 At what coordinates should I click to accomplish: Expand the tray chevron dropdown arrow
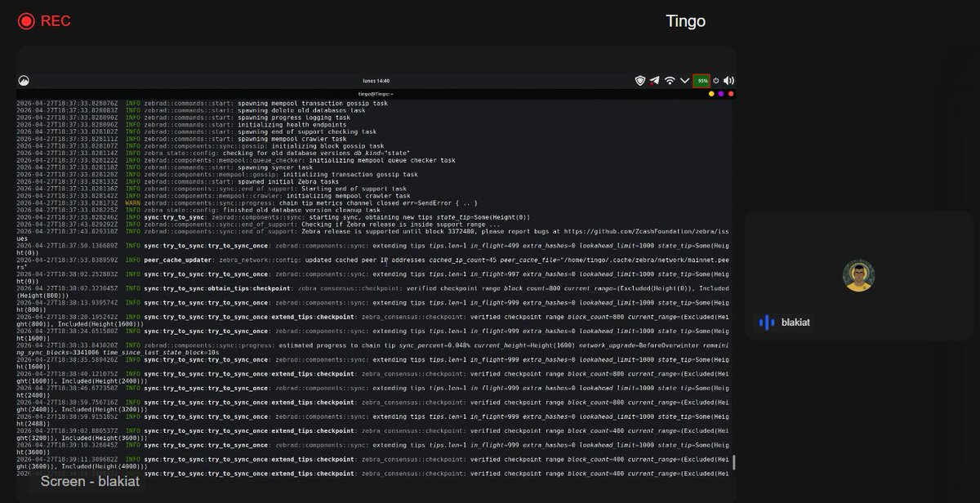coord(684,81)
